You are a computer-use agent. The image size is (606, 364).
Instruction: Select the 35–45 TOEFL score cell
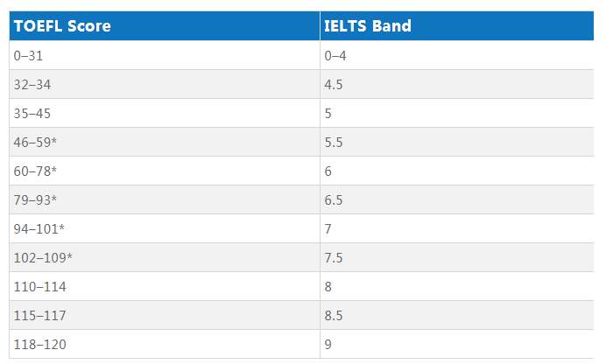165,113
